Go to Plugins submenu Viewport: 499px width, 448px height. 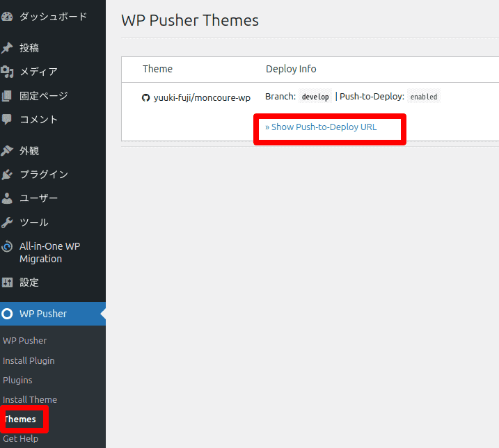point(17,381)
